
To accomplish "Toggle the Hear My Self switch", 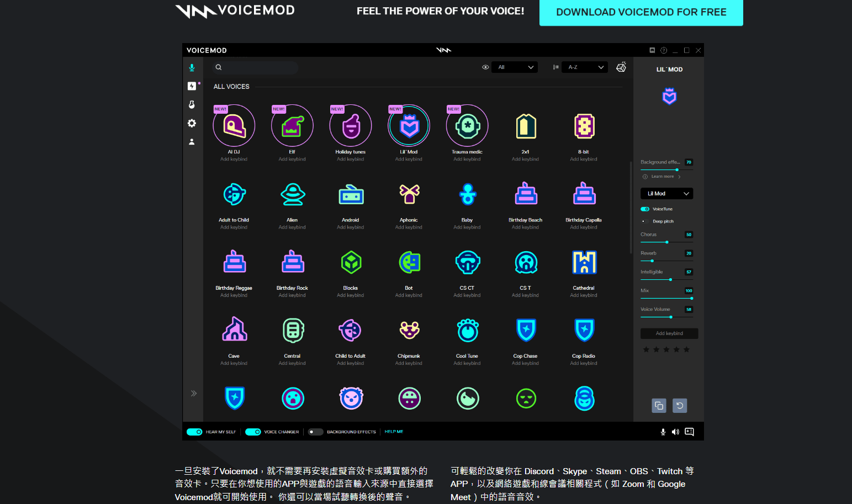I will [x=194, y=432].
